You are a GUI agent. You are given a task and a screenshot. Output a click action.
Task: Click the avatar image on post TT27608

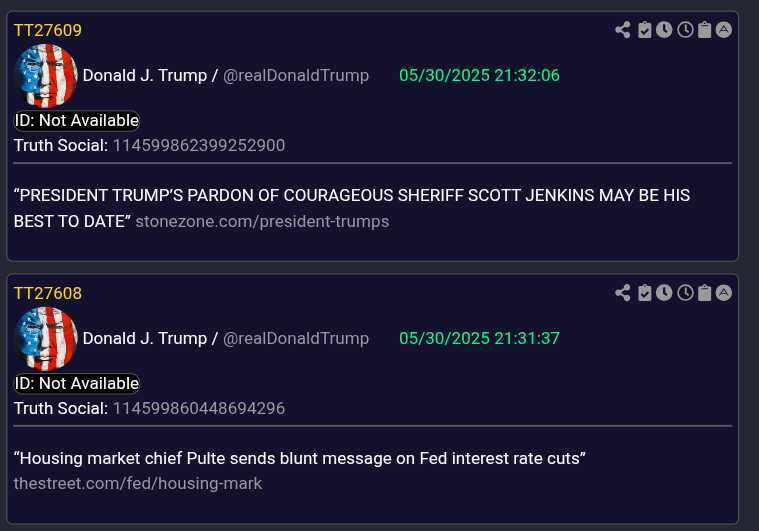[46, 338]
